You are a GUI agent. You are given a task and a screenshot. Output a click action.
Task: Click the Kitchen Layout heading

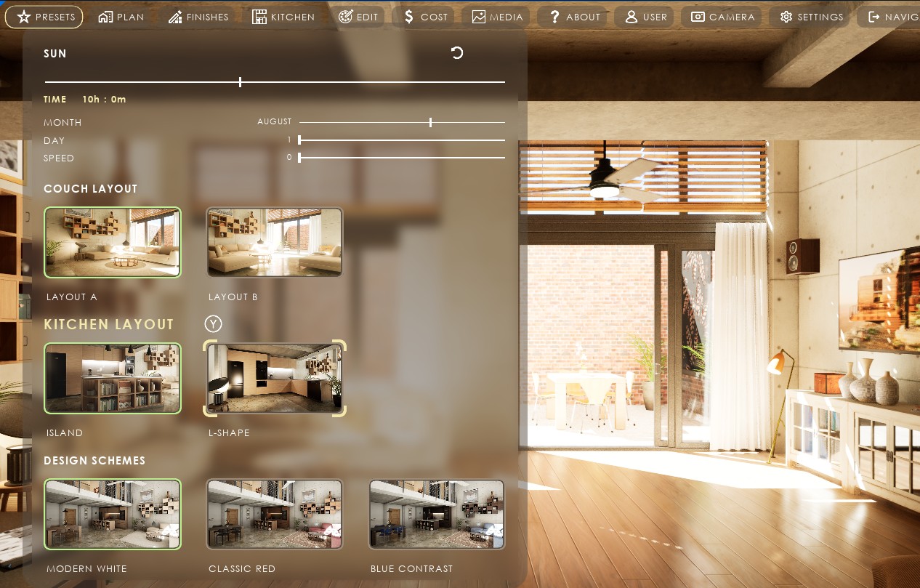(109, 325)
